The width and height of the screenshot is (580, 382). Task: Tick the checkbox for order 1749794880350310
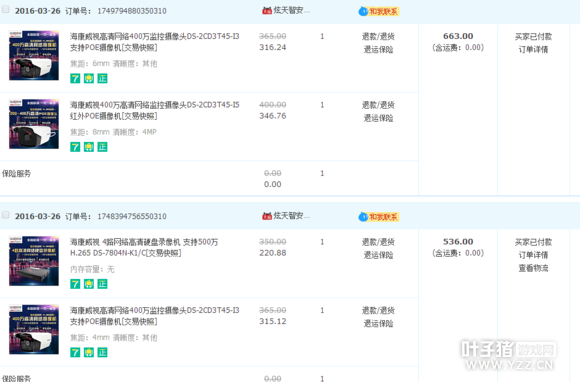(x=6, y=9)
